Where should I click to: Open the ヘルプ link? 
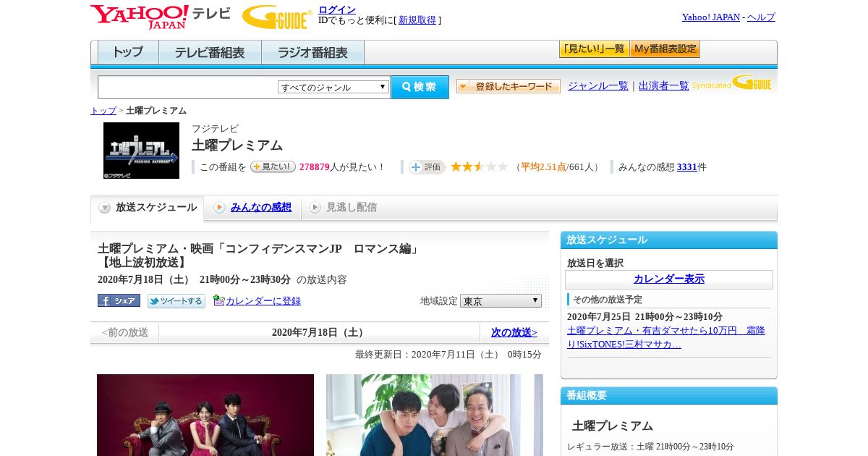[761, 17]
